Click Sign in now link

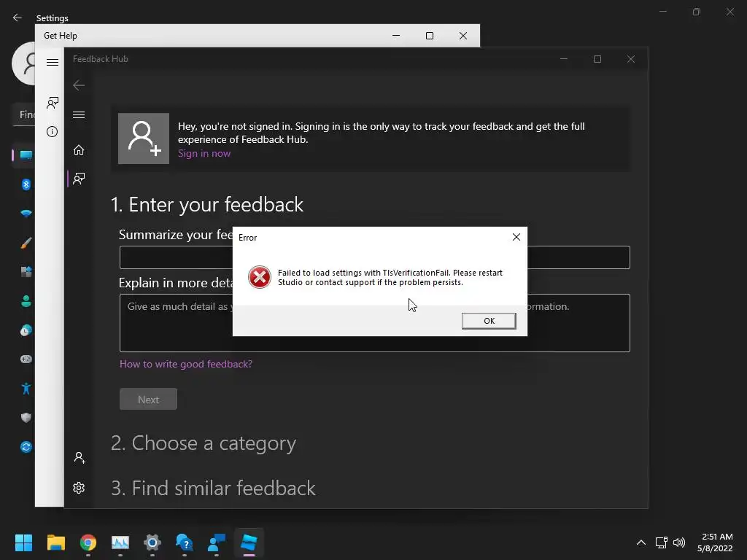[x=204, y=153]
